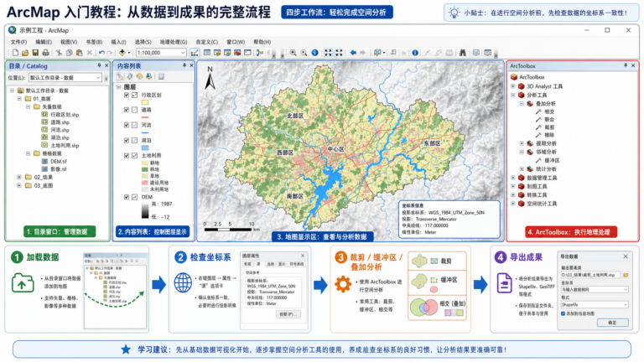Click 投影(P)... button in layer properties dialog
This screenshot has width=644, height=362.
click(x=288, y=314)
